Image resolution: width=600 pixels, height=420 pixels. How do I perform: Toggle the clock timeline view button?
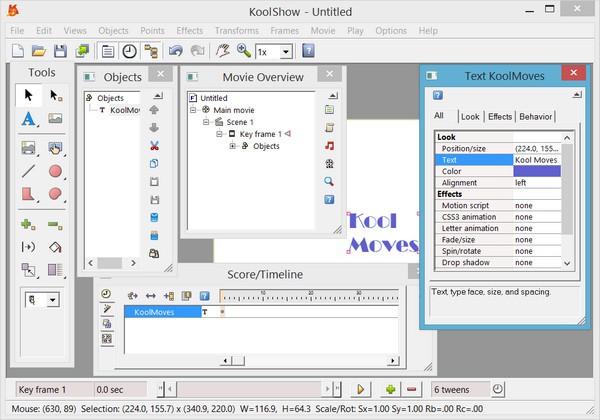[x=130, y=51]
